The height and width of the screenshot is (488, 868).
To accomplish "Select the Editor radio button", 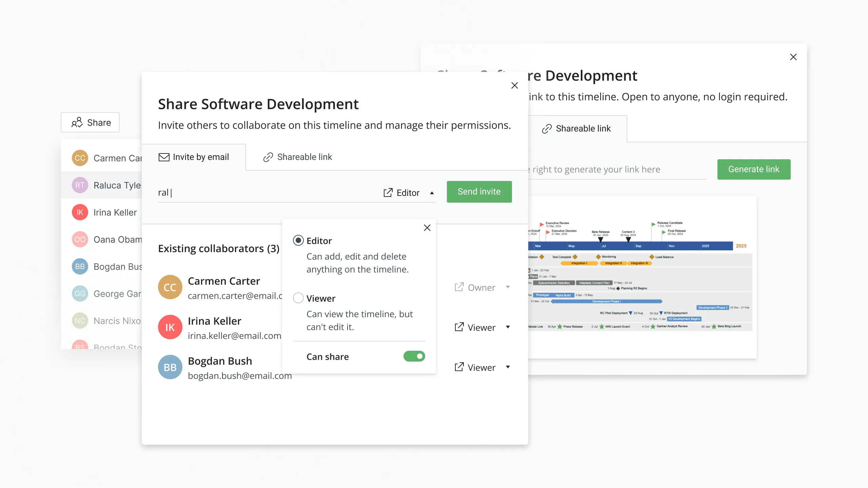I will [297, 240].
